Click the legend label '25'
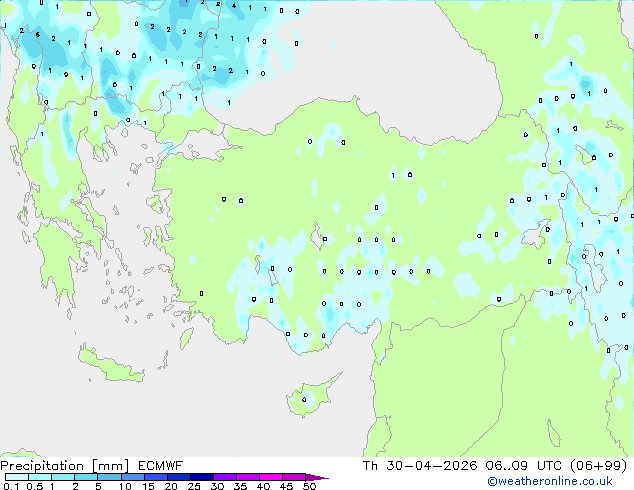634x490 pixels. coord(194,486)
